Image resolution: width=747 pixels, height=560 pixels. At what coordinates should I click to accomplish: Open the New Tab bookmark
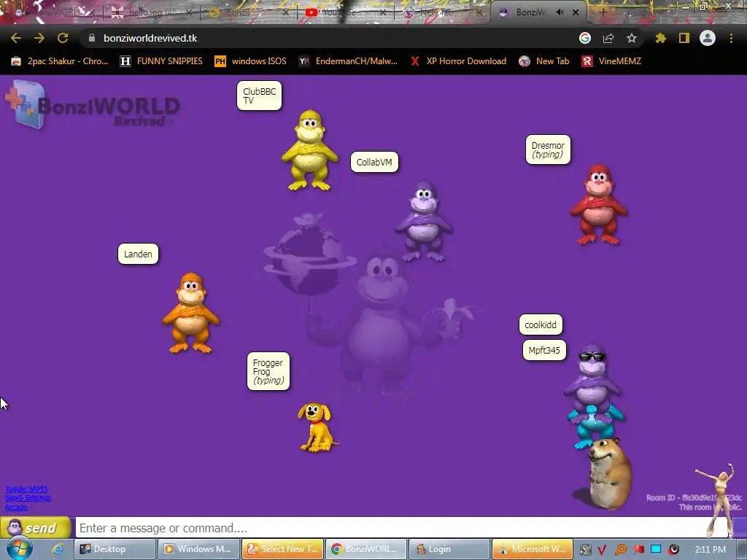[x=544, y=61]
